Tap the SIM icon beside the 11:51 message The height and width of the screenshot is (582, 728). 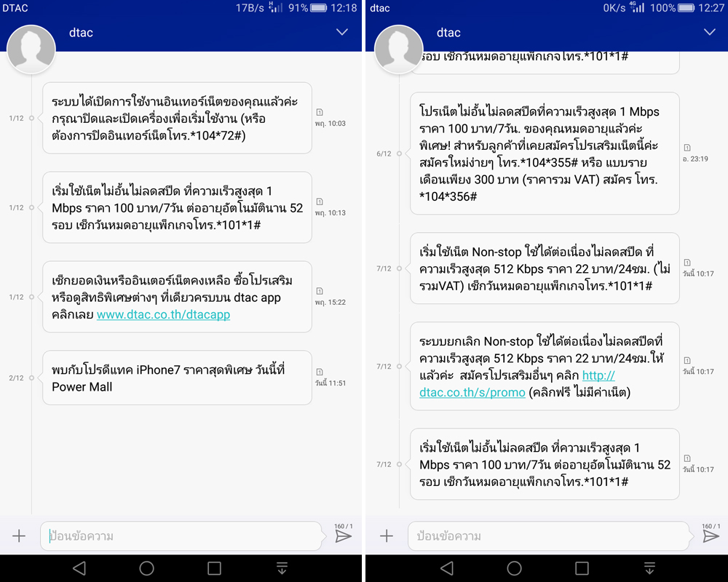[320, 372]
